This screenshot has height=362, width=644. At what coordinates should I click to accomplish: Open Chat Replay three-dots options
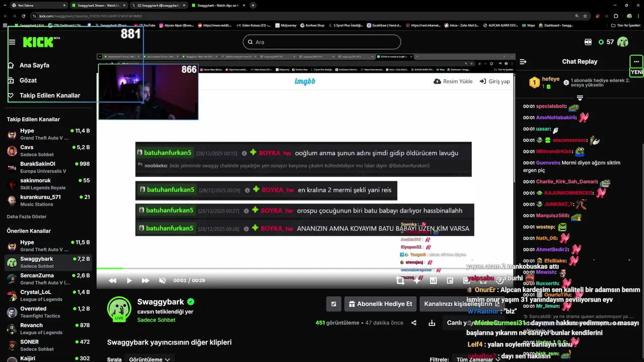(636, 62)
